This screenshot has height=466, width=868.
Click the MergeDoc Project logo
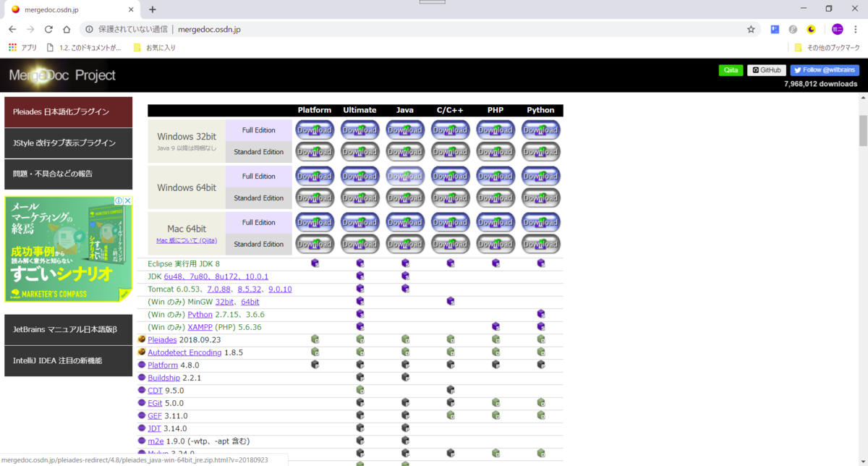[x=62, y=75]
